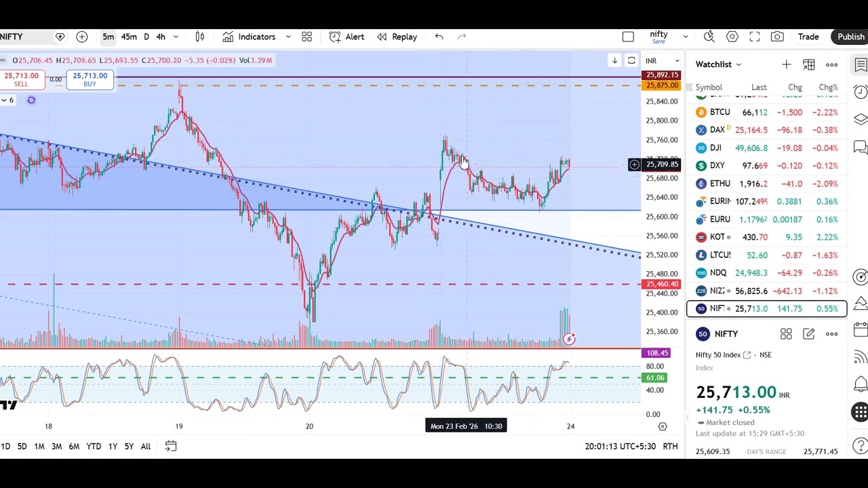Publish the chart idea

coord(850,37)
